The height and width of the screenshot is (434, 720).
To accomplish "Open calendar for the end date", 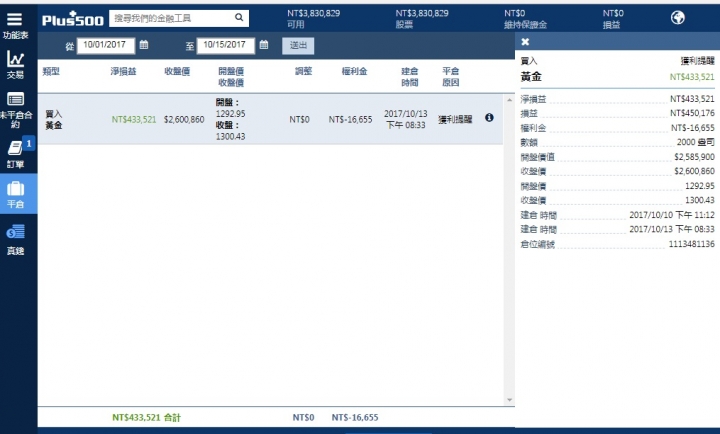I will click(263, 45).
